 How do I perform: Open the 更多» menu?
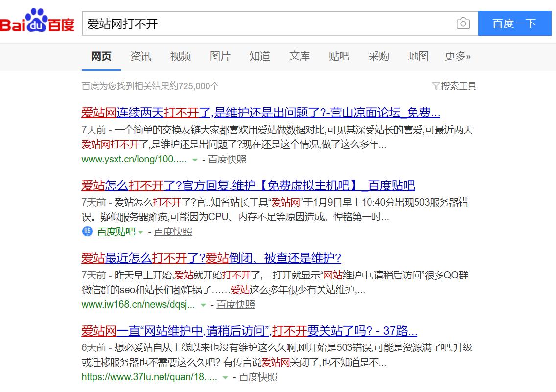[x=458, y=56]
